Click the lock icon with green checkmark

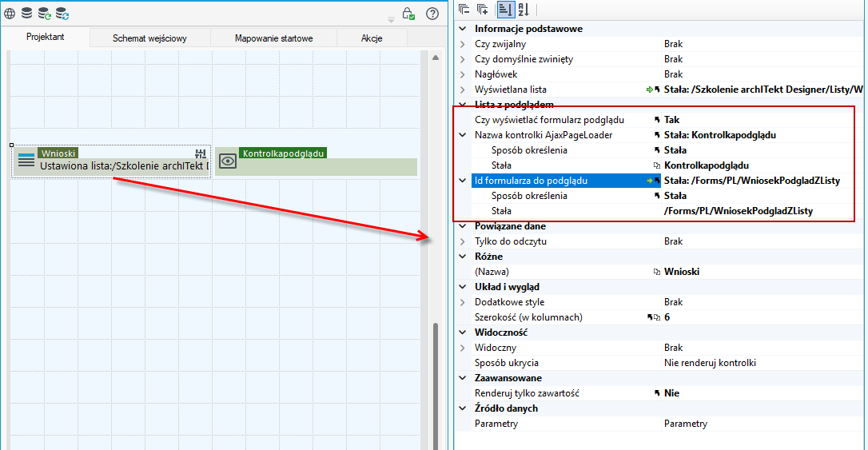408,14
